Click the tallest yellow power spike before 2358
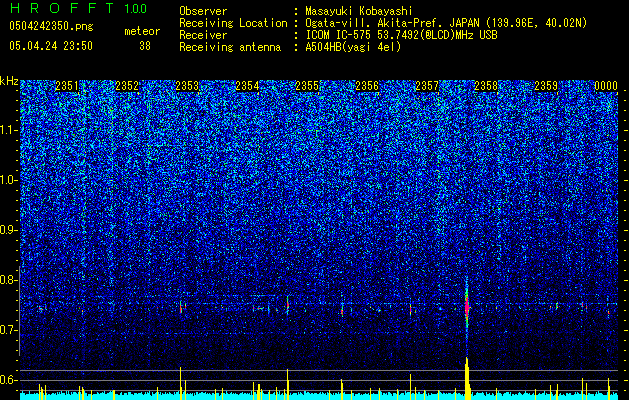This screenshot has width=629, height=400. point(467,378)
